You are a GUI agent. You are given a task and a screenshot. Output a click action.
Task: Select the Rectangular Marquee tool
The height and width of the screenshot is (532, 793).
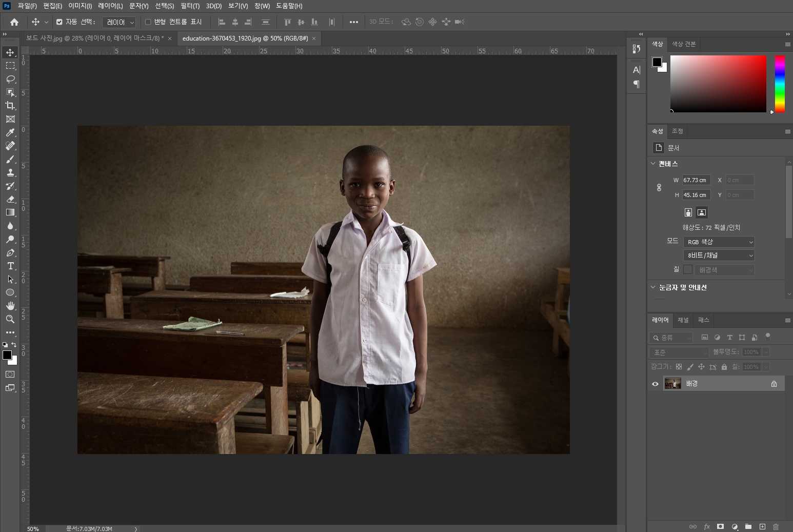pos(10,66)
